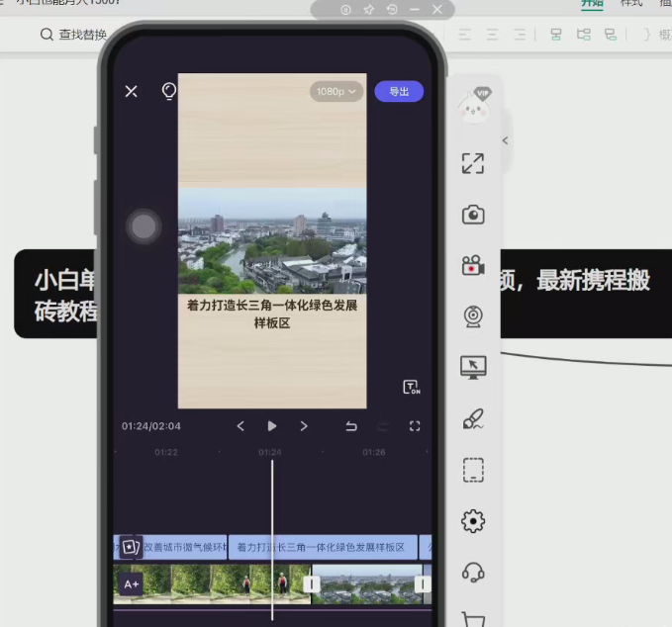The image size is (672, 627).
Task: Click the A+ add audio track button
Action: point(131,584)
